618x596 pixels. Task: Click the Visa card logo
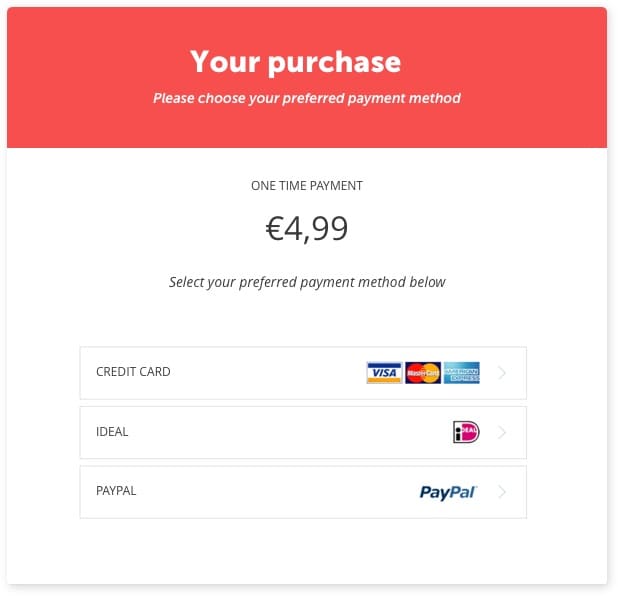point(384,373)
